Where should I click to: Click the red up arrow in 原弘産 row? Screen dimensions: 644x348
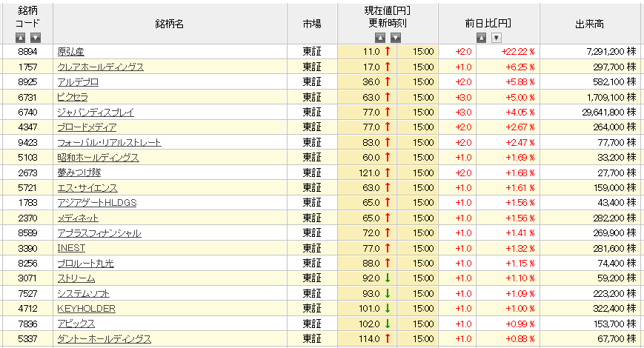[388, 51]
